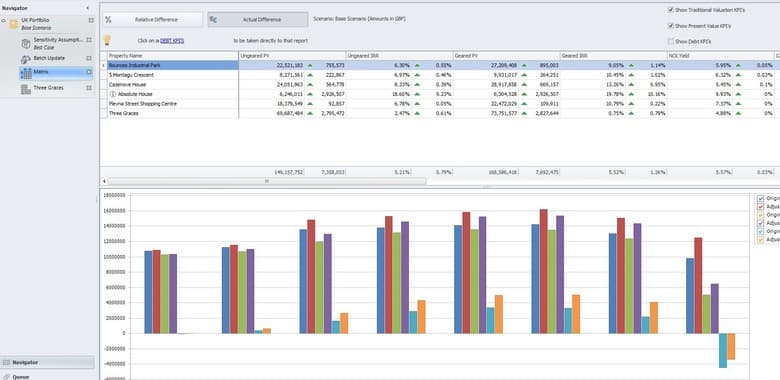Screen dimensions: 780x380
Task: Click pin icon beside Sensitivity Assumptions
Action: point(89,40)
